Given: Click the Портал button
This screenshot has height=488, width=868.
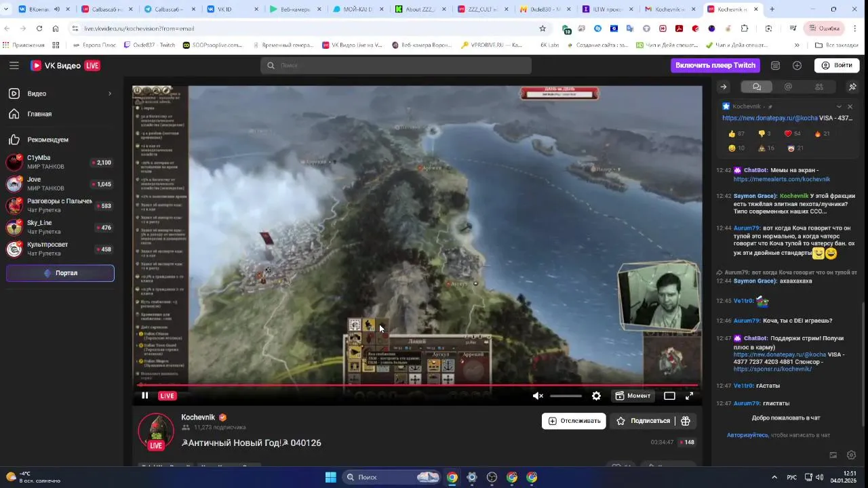Looking at the screenshot, I should [x=60, y=273].
